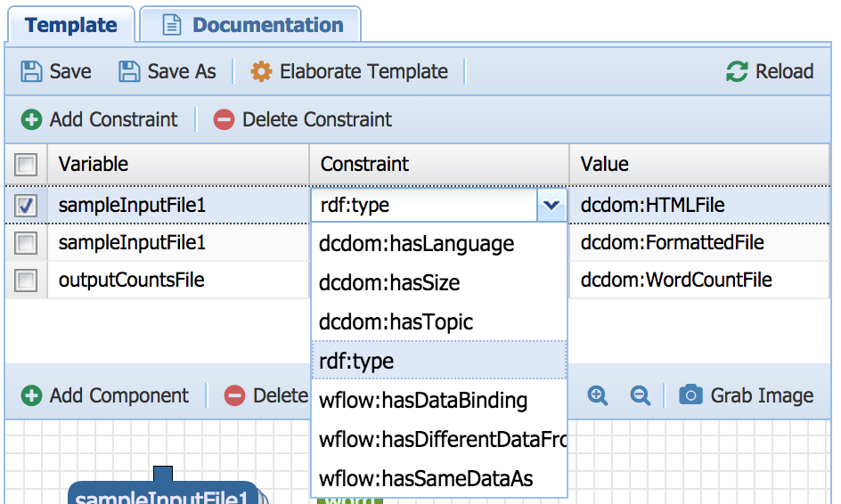Open Elaborate Template via gear icon
Screen dimensions: 841x504
pos(261,72)
